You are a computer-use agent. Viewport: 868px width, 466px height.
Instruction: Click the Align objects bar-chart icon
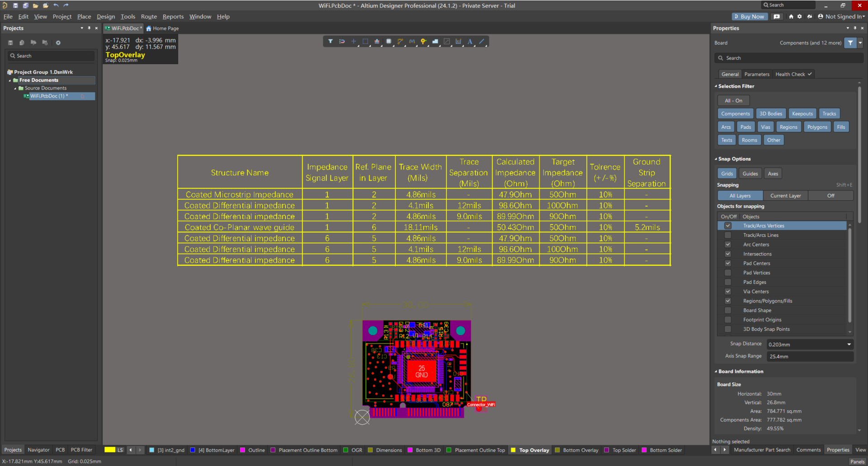377,42
